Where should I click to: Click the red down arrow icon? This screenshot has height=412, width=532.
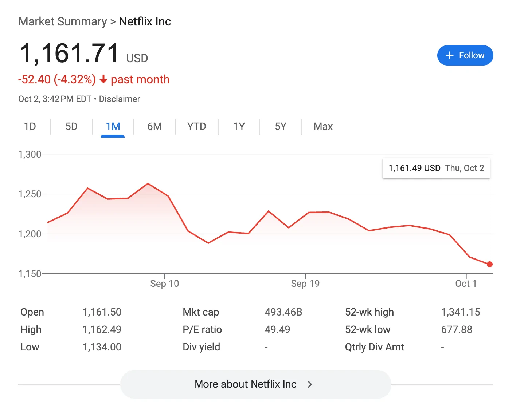(103, 79)
